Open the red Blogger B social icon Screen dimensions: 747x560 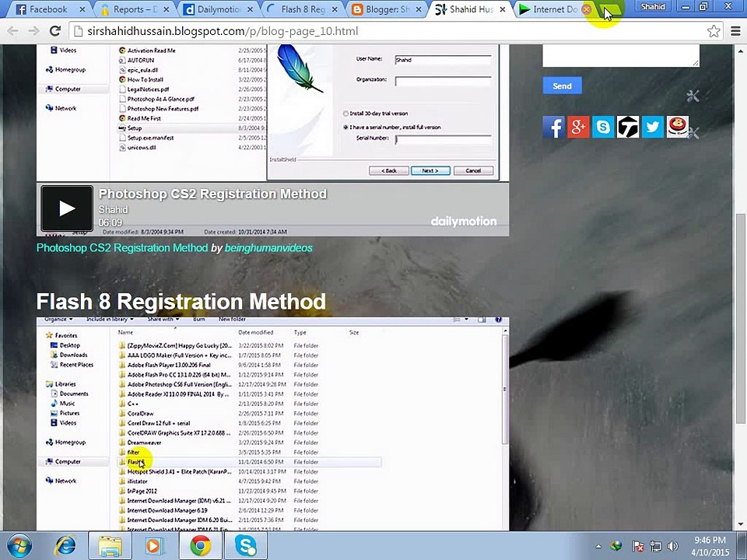pyautogui.click(x=678, y=127)
